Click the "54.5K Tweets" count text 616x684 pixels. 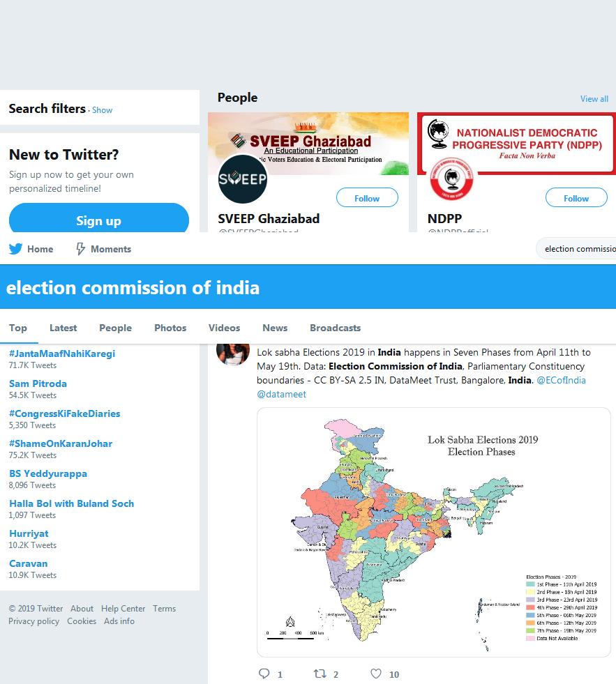(x=33, y=395)
